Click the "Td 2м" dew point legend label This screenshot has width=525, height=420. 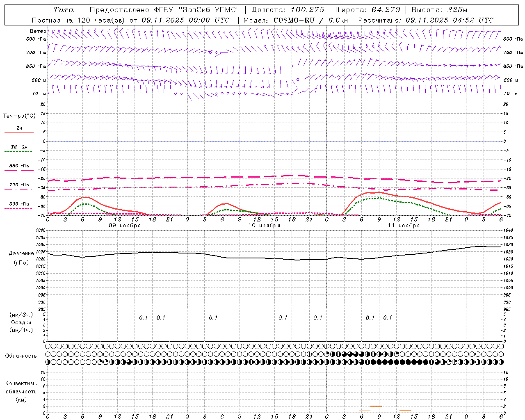click(x=19, y=147)
